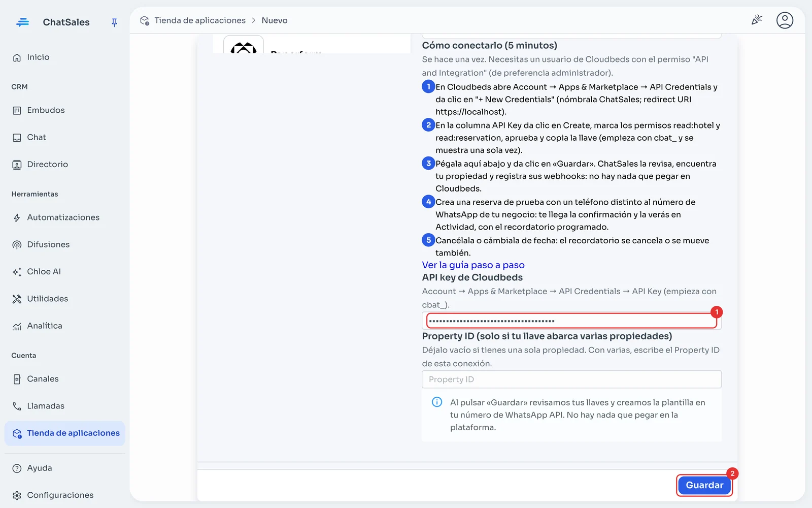Click the Property ID input field

571,379
